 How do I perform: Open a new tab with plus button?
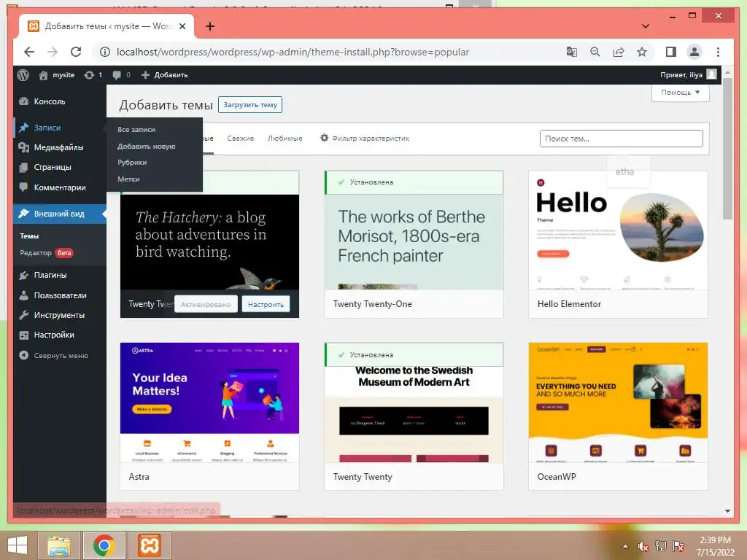coord(210,26)
